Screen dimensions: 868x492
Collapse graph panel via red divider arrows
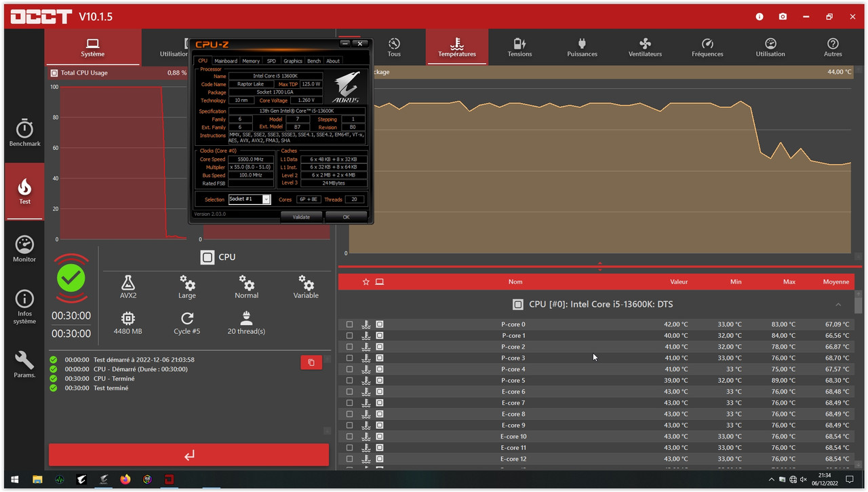pyautogui.click(x=600, y=266)
